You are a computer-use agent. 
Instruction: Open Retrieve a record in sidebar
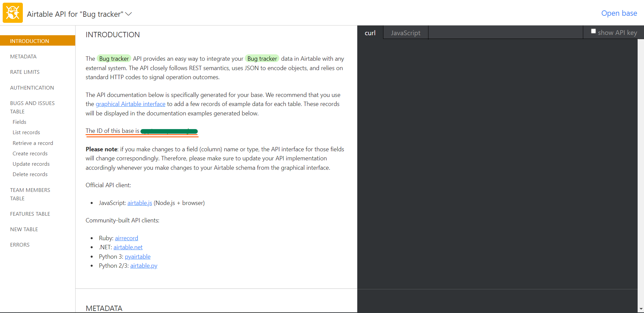pos(33,143)
